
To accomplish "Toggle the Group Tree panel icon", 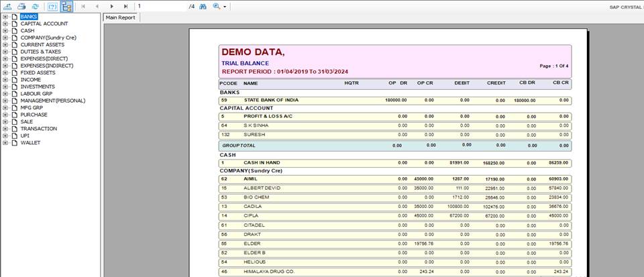I will 66,6.
